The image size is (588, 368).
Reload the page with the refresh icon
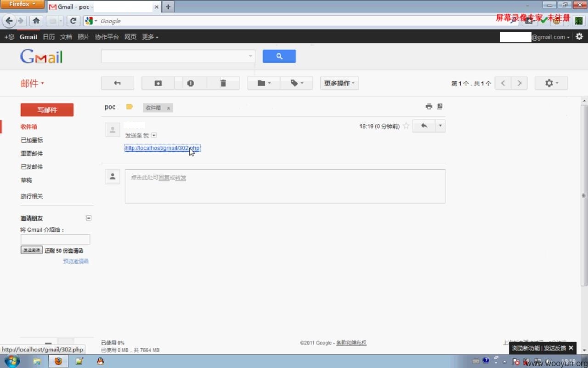73,21
